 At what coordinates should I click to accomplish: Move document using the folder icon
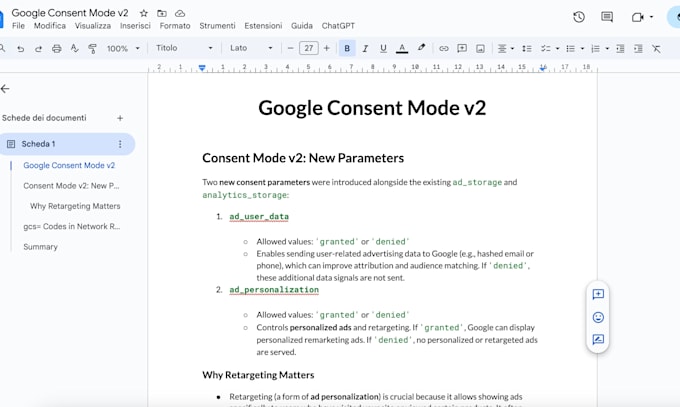(162, 13)
